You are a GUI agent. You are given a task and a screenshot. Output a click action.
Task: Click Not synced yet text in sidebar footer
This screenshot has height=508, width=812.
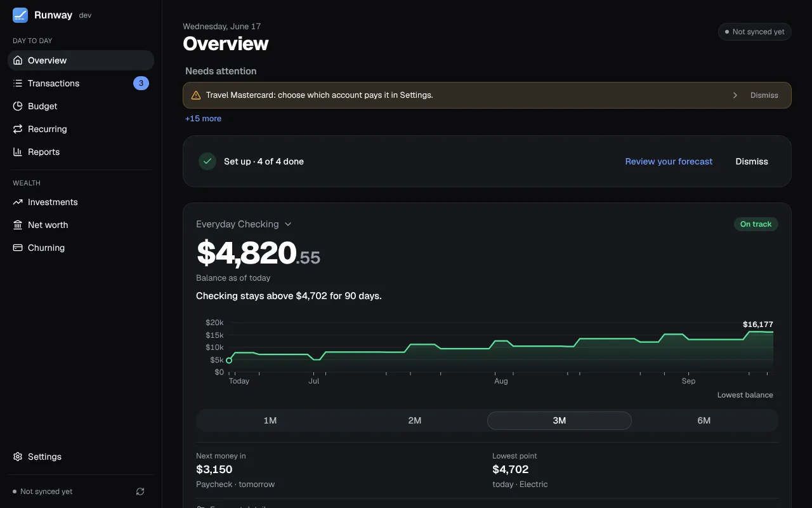[x=46, y=491]
